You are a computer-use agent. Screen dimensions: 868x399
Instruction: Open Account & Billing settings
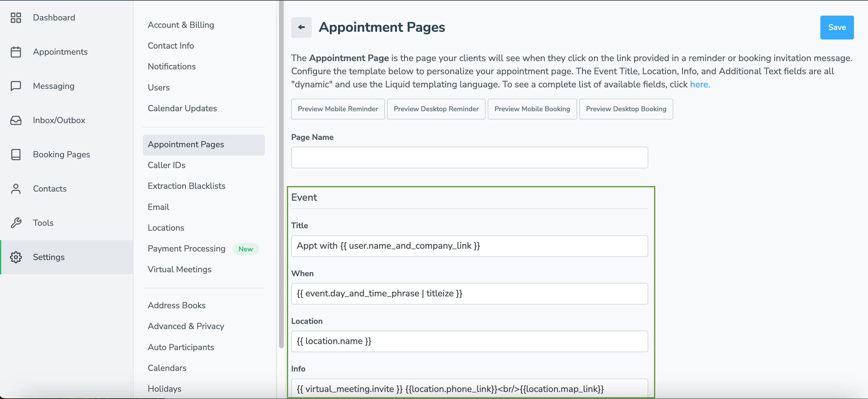point(181,25)
